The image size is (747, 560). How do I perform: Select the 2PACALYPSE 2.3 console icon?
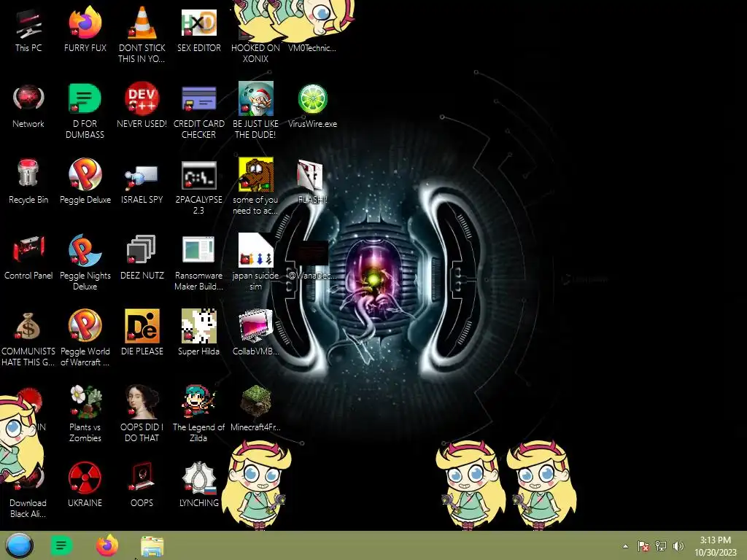click(198, 175)
